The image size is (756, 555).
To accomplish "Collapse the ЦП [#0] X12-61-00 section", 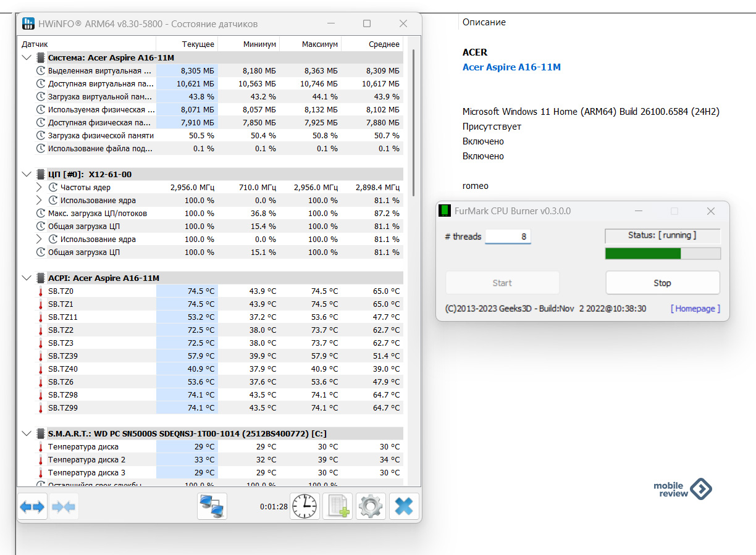I will (x=26, y=174).
